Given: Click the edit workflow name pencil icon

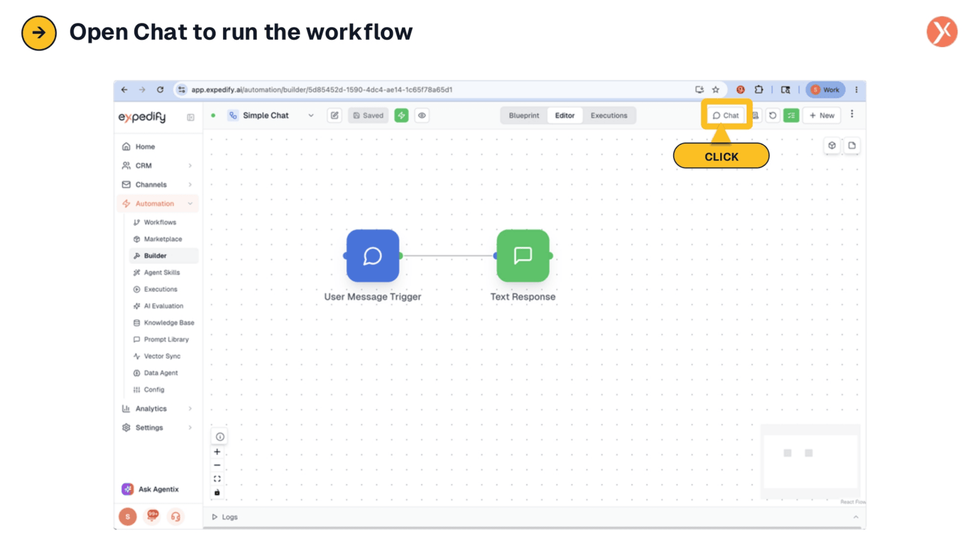Looking at the screenshot, I should coord(334,115).
